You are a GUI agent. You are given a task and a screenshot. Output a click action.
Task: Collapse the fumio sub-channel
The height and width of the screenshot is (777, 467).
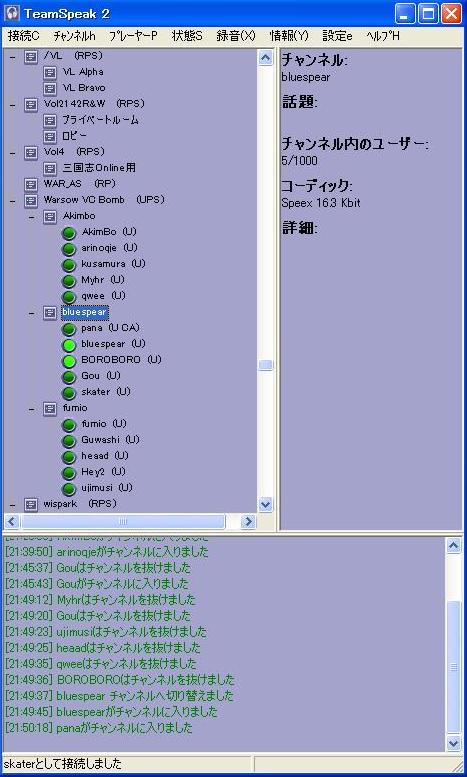pyautogui.click(x=32, y=409)
